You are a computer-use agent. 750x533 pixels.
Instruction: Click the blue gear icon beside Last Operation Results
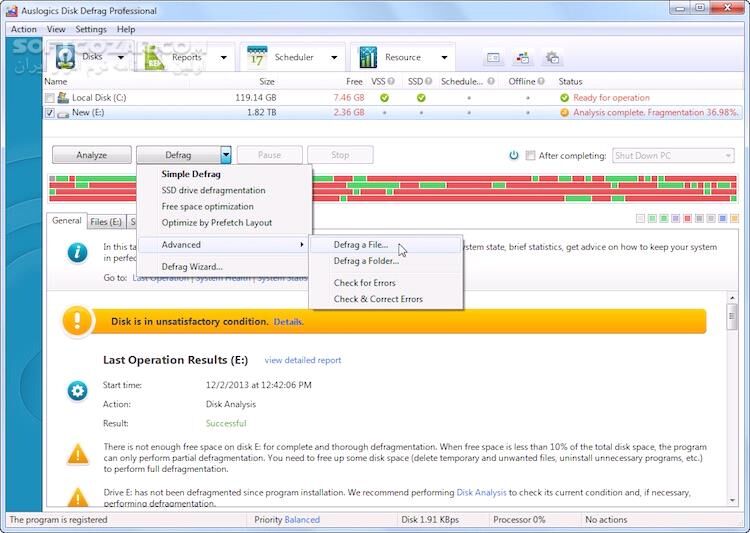(x=77, y=391)
